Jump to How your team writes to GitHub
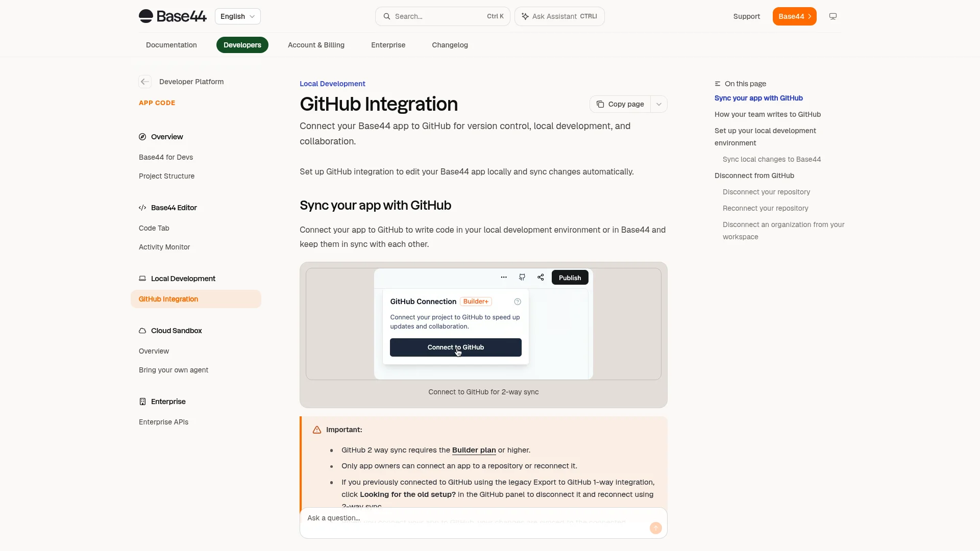The width and height of the screenshot is (980, 551). [x=768, y=114]
